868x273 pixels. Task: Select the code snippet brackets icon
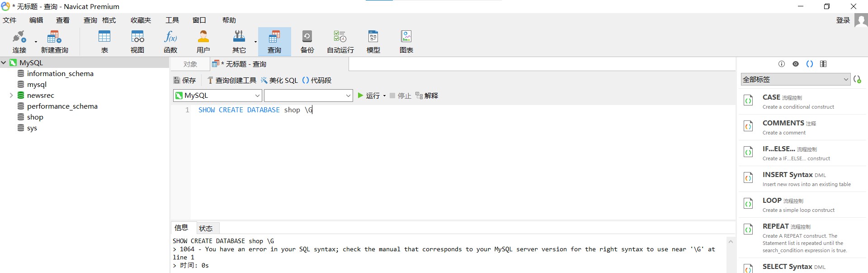[810, 64]
